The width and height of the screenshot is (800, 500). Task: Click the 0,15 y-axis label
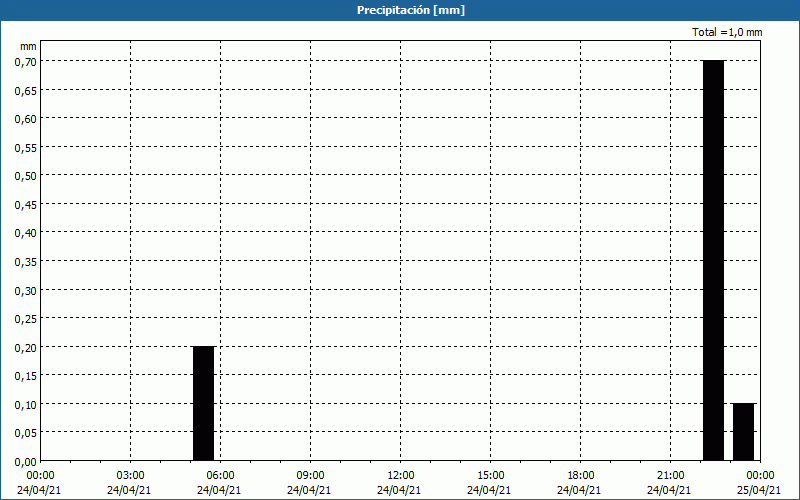point(26,376)
